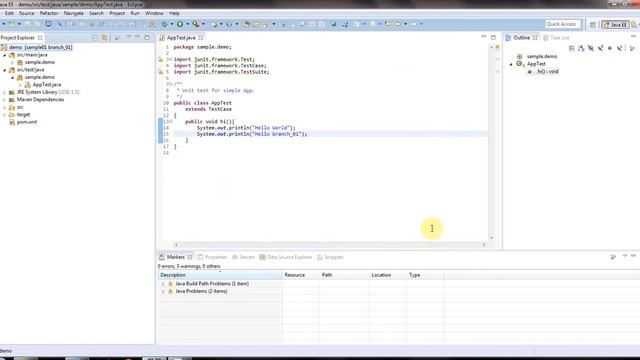Collapse AppTest class in Outline

point(511,64)
